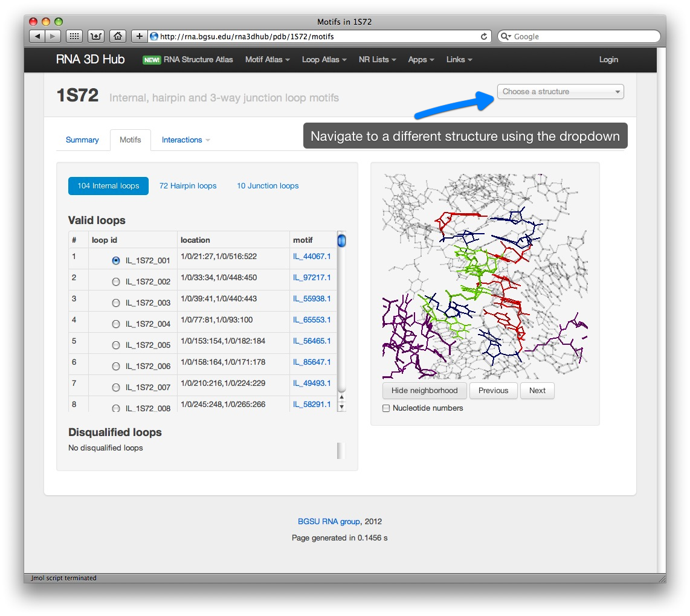Image resolution: width=690 pixels, height=616 pixels.
Task: Click the add bookmark plus button
Action: pyautogui.click(x=140, y=36)
